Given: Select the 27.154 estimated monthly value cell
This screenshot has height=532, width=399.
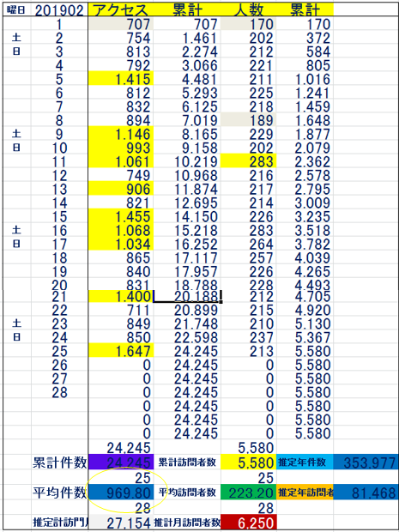Looking at the screenshot, I should pyautogui.click(x=121, y=522).
